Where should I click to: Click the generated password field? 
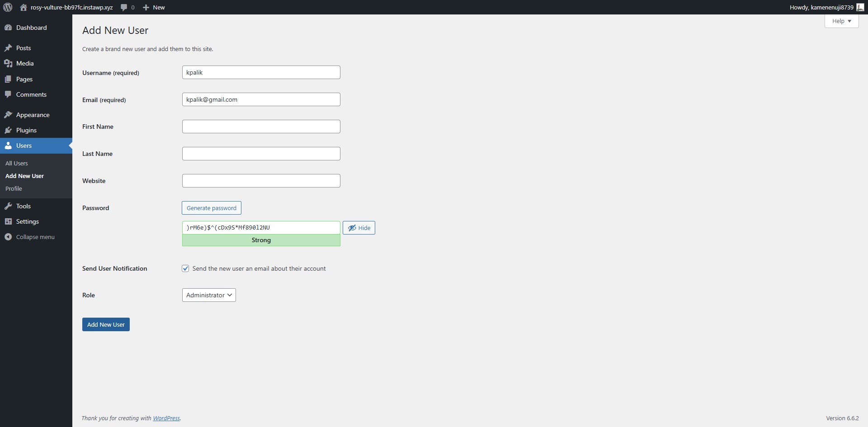261,228
